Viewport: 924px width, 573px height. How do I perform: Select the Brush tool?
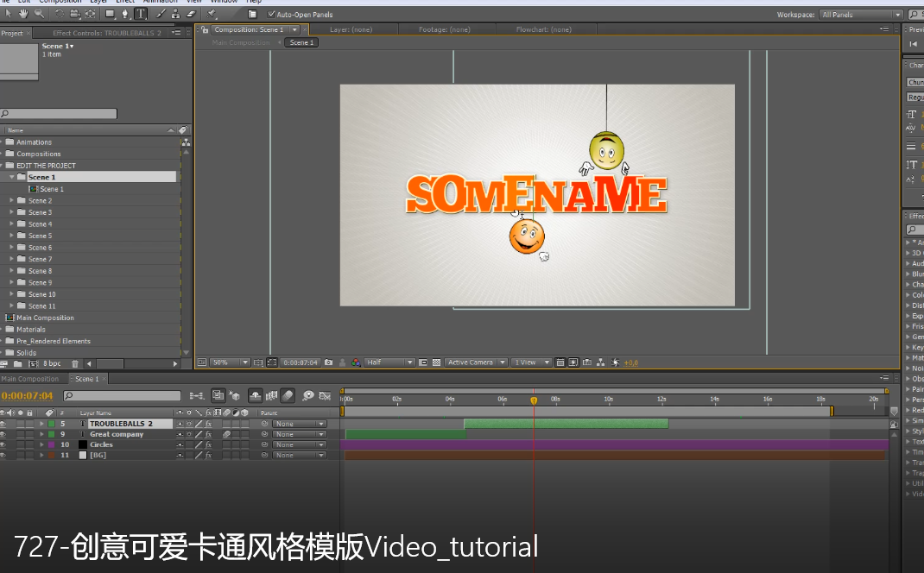[161, 14]
